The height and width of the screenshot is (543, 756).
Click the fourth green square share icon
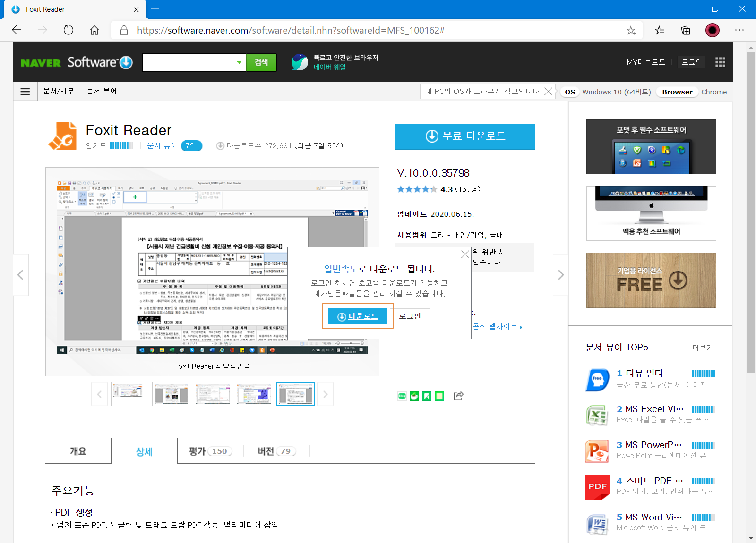point(439,396)
